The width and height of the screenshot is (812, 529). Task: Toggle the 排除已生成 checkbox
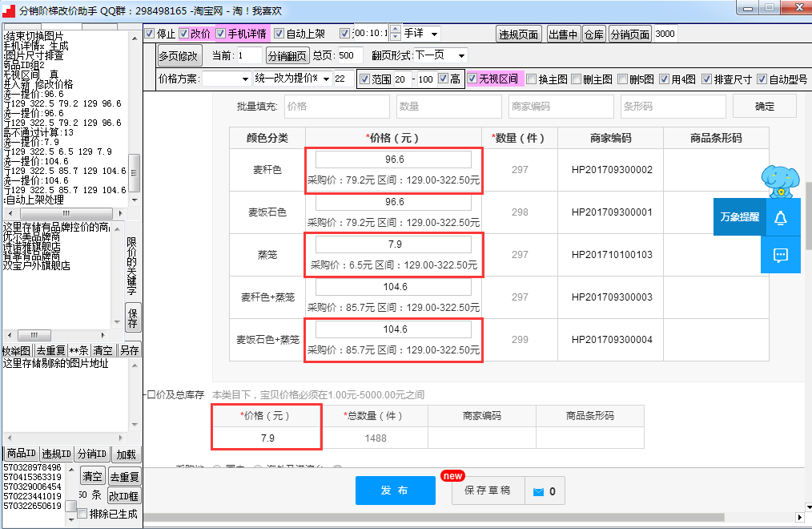point(82,514)
